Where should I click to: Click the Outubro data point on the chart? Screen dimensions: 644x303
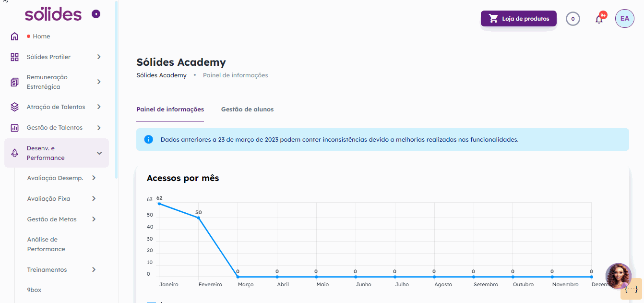(x=513, y=277)
